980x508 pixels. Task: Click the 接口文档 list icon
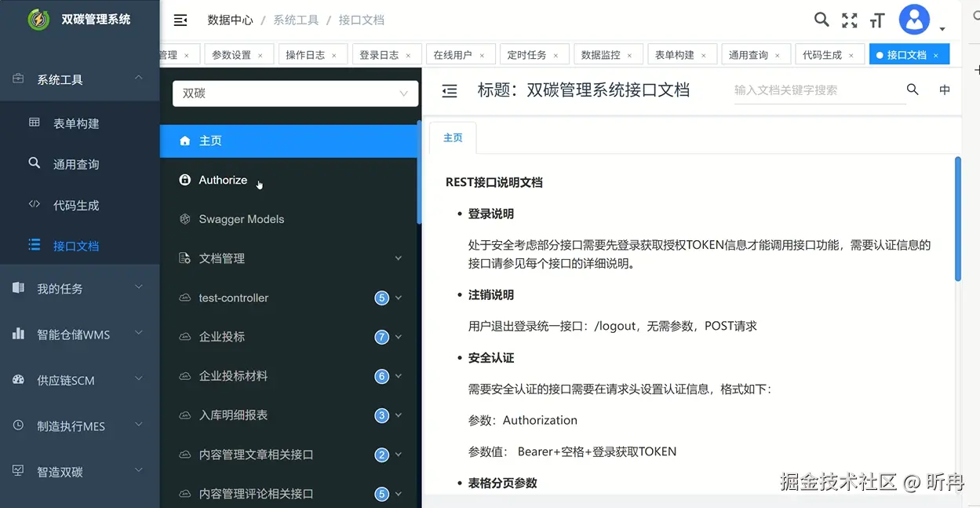point(34,245)
